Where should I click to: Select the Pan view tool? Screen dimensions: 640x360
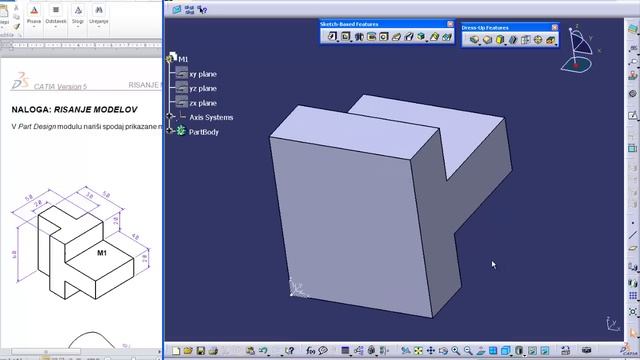click(x=431, y=351)
